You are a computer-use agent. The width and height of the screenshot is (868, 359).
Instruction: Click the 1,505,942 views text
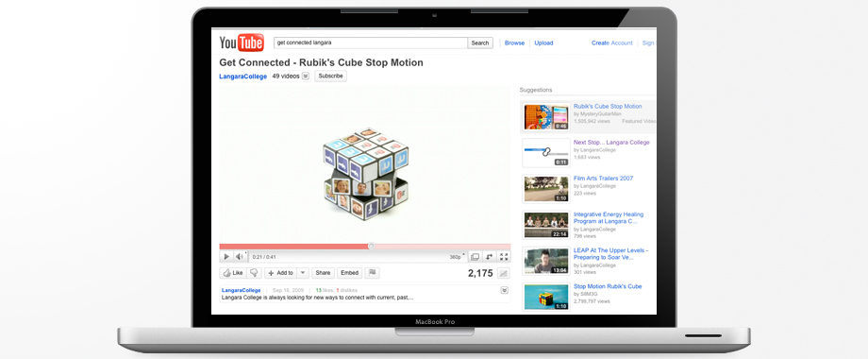click(x=592, y=121)
